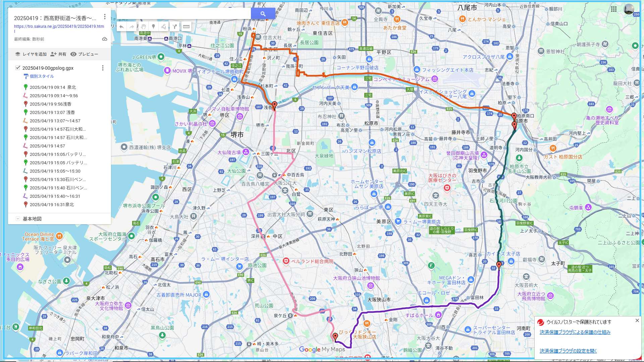Click the cloud saved-to-Drive icon

(x=105, y=39)
